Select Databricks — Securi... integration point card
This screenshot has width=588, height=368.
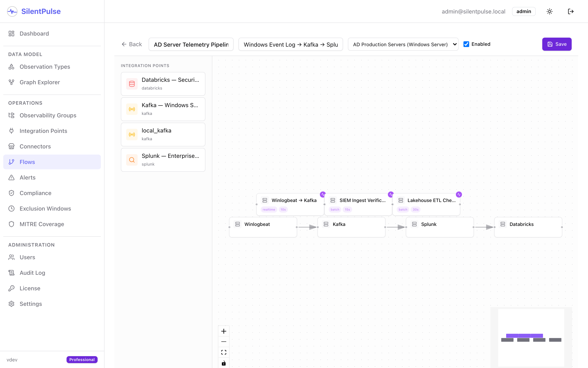click(x=163, y=84)
